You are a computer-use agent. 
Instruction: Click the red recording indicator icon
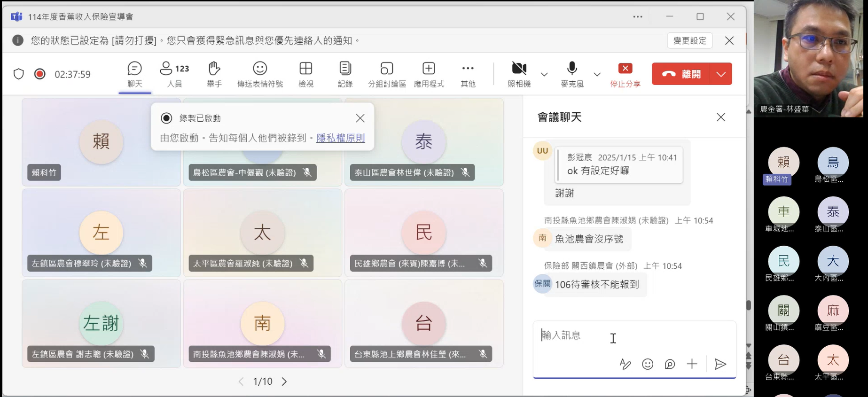tap(40, 74)
